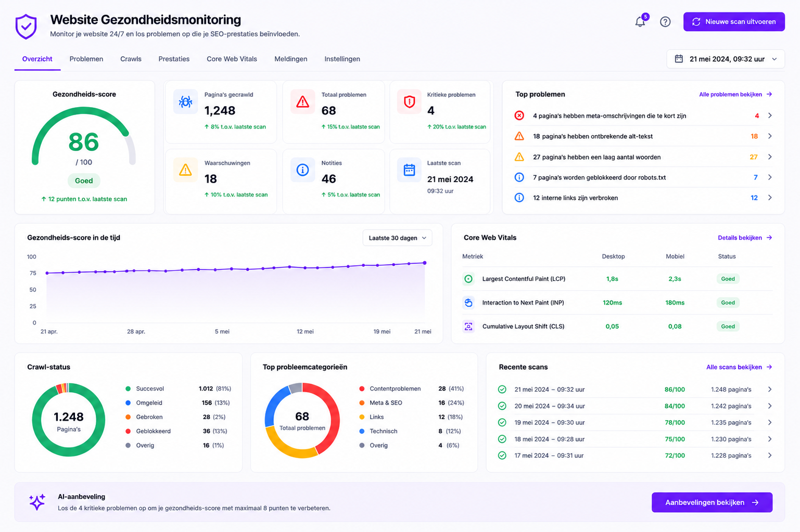800x532 pixels.
Task: Open Alle problemen bekijken link
Action: [735, 95]
